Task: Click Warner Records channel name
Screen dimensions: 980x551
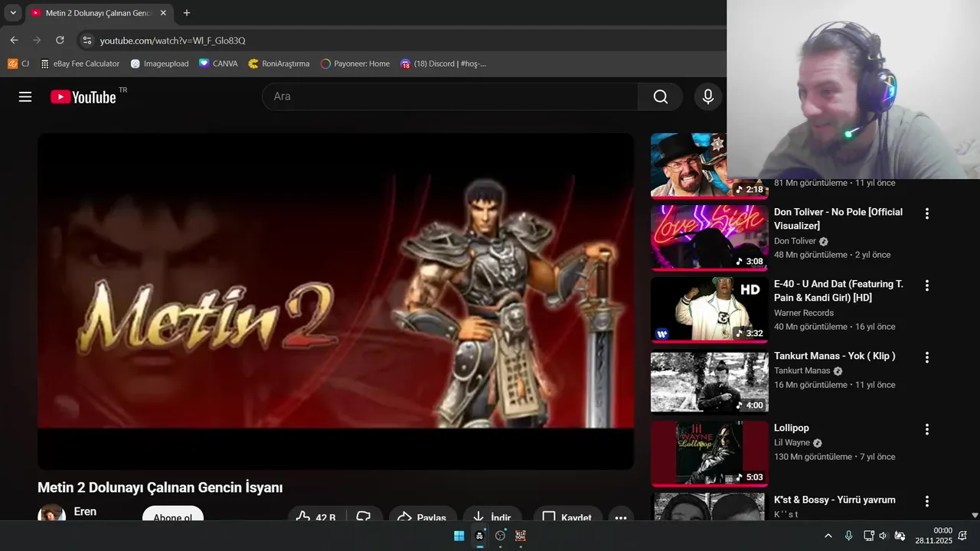Action: click(x=804, y=313)
